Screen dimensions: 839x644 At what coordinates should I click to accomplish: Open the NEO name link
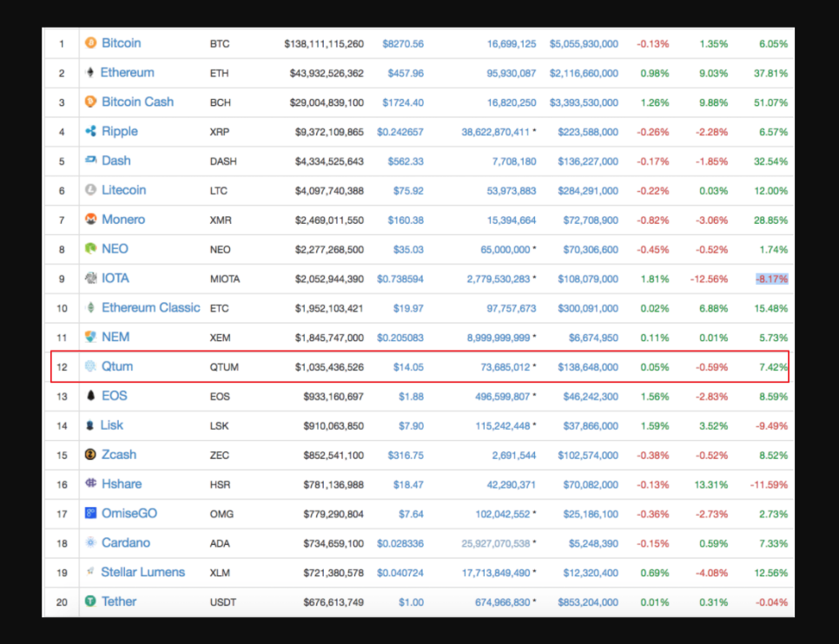pyautogui.click(x=115, y=249)
